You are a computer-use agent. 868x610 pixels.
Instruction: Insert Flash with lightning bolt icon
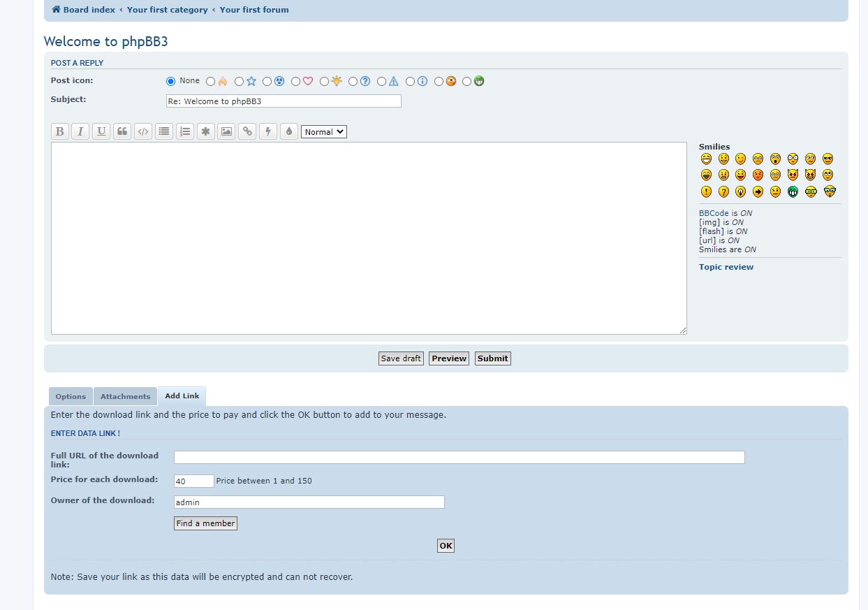click(x=268, y=131)
